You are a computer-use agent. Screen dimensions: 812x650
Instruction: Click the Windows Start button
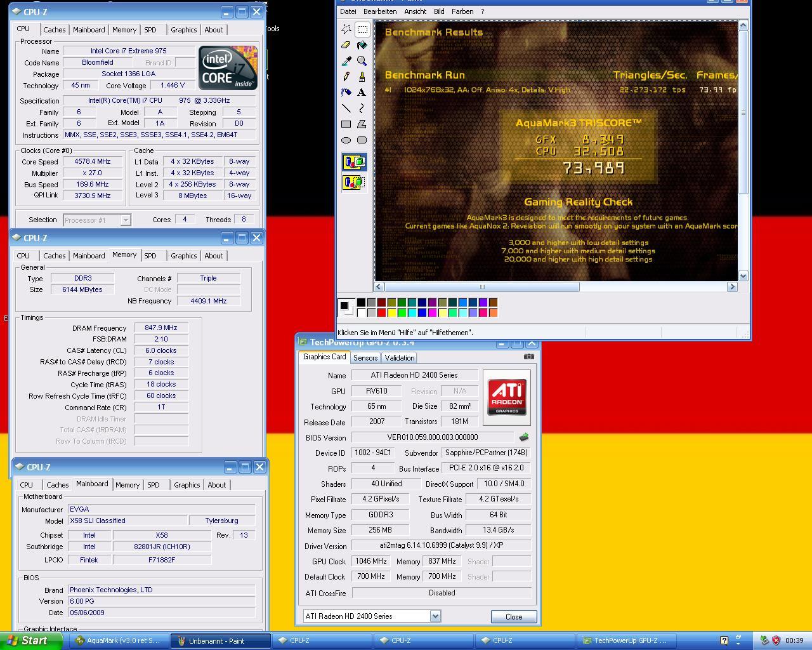tap(32, 640)
